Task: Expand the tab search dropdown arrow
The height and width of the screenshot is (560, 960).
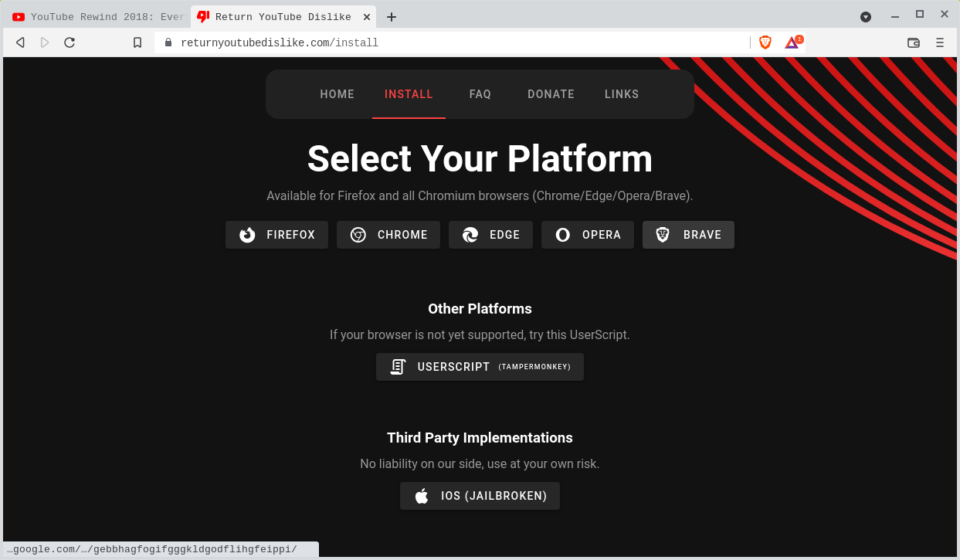Action: point(866,17)
